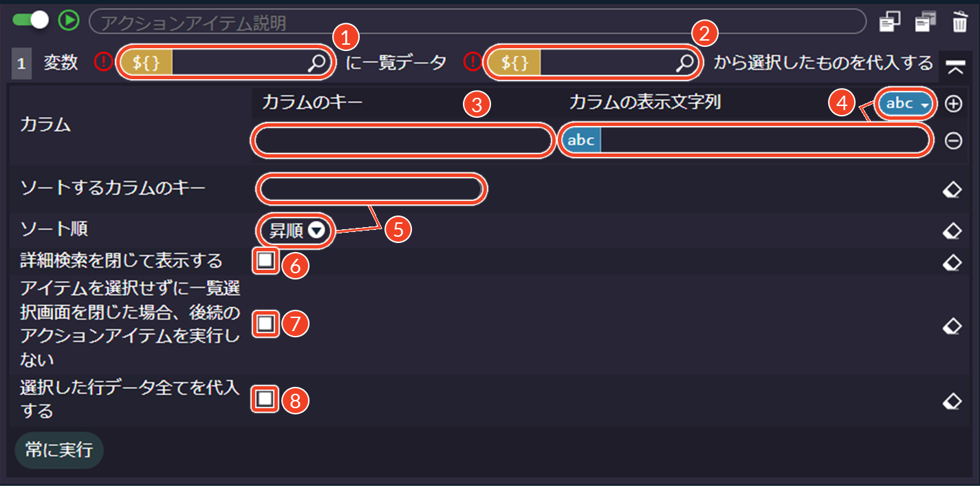Image resolution: width=980 pixels, height=486 pixels.
Task: Open the 昇順 sort order dropdown
Action: click(296, 231)
